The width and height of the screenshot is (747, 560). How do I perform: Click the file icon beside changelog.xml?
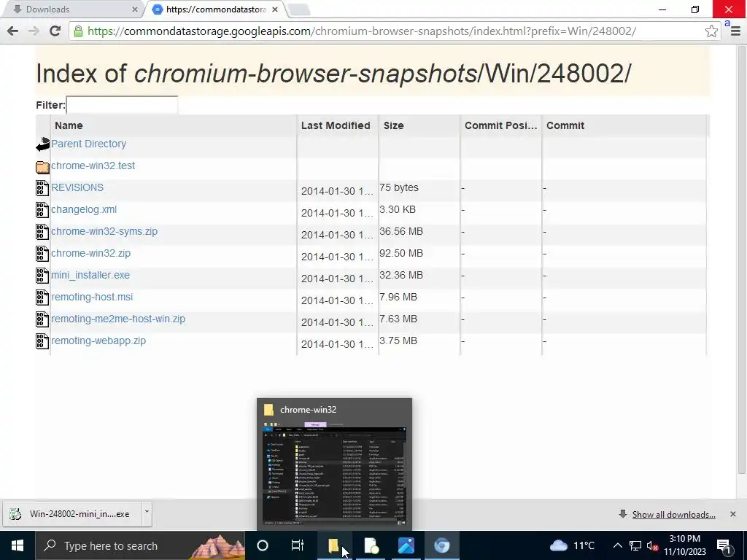coord(42,210)
